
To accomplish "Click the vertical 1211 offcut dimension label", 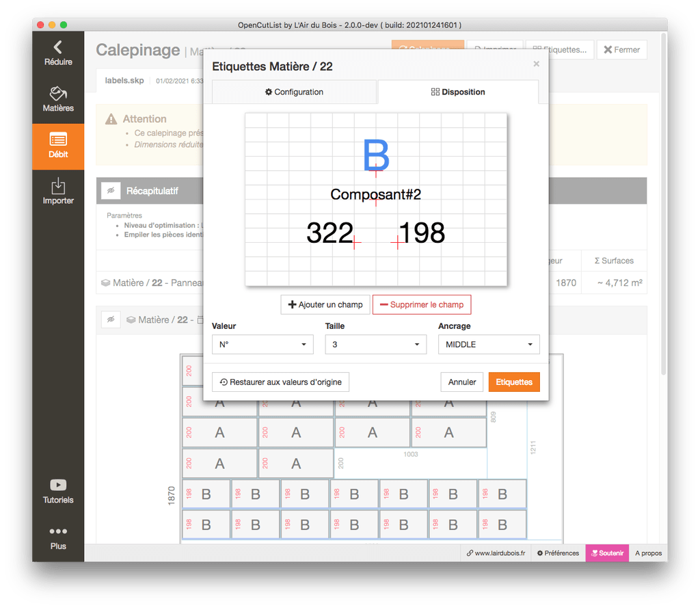I will [533, 447].
